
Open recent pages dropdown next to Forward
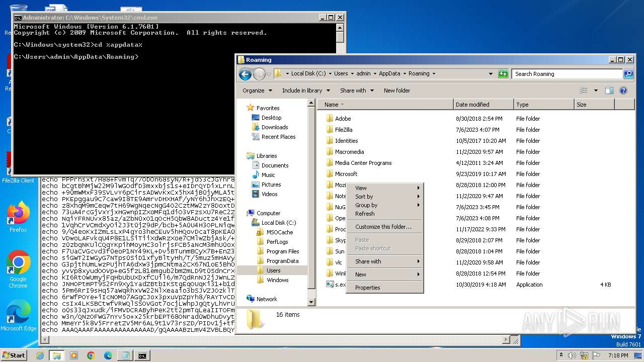269,74
